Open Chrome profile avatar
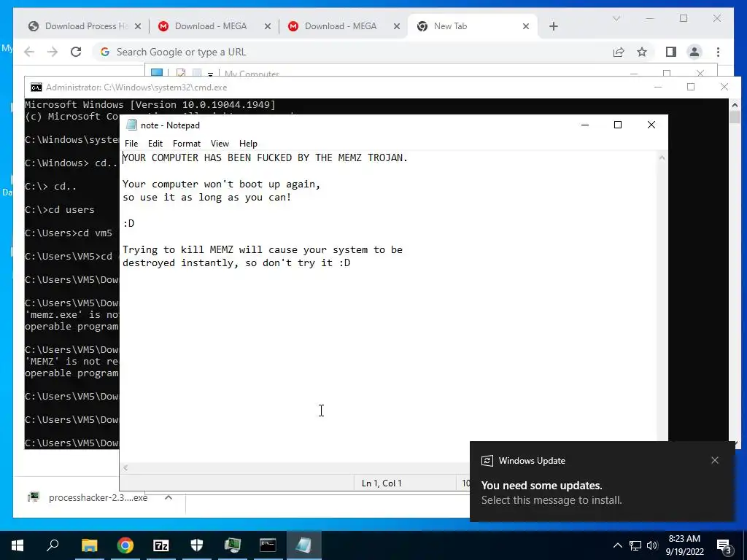Screen dimensions: 747x560 (694, 52)
